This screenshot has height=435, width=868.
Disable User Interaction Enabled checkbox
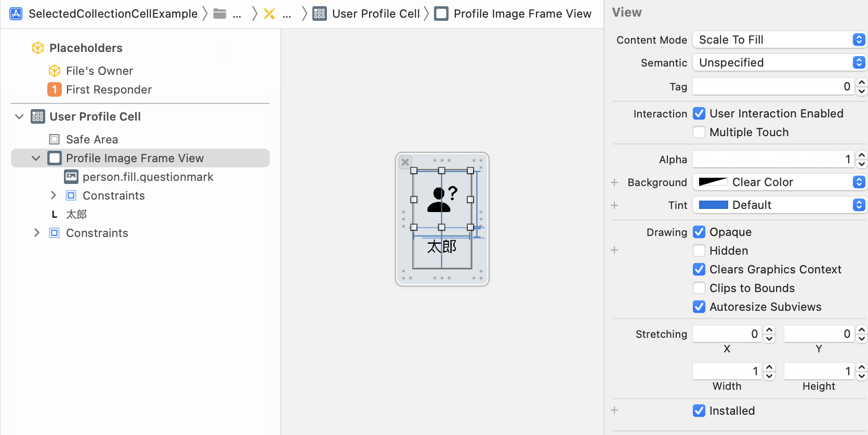(699, 113)
